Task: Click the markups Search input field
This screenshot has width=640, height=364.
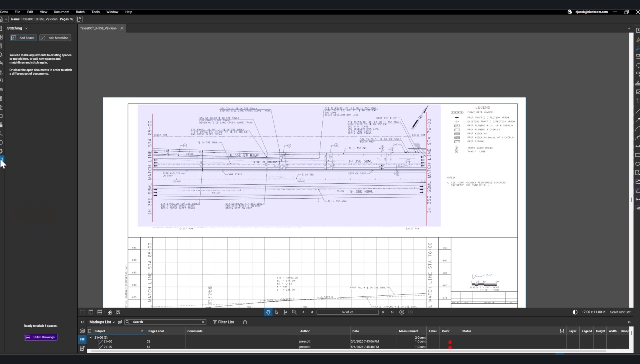Action: tap(165, 322)
